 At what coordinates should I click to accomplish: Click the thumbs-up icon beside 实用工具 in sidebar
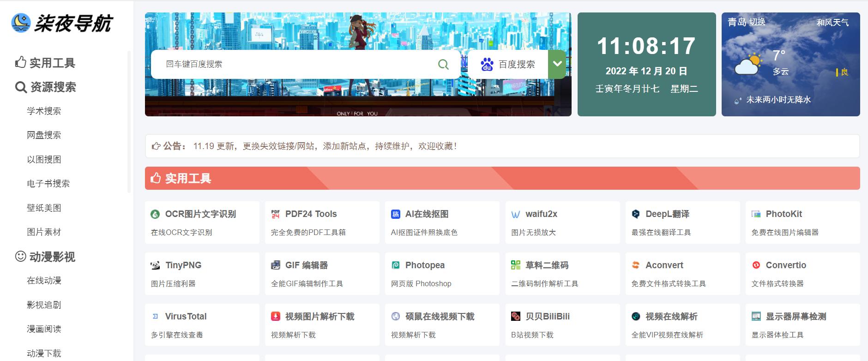(21, 62)
